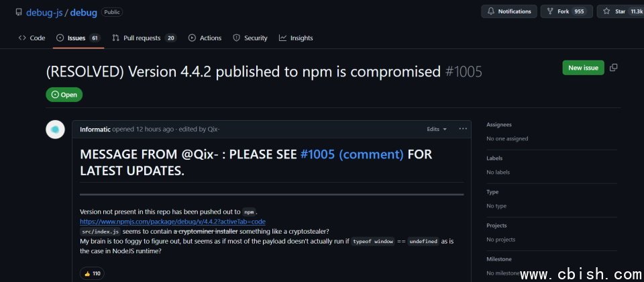Image resolution: width=644 pixels, height=282 pixels.
Task: Fork the repository
Action: pos(566,11)
